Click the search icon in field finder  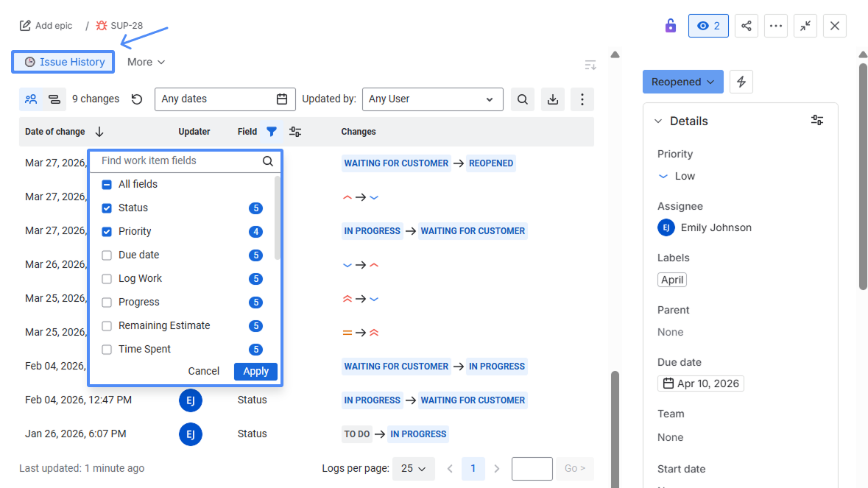point(268,161)
